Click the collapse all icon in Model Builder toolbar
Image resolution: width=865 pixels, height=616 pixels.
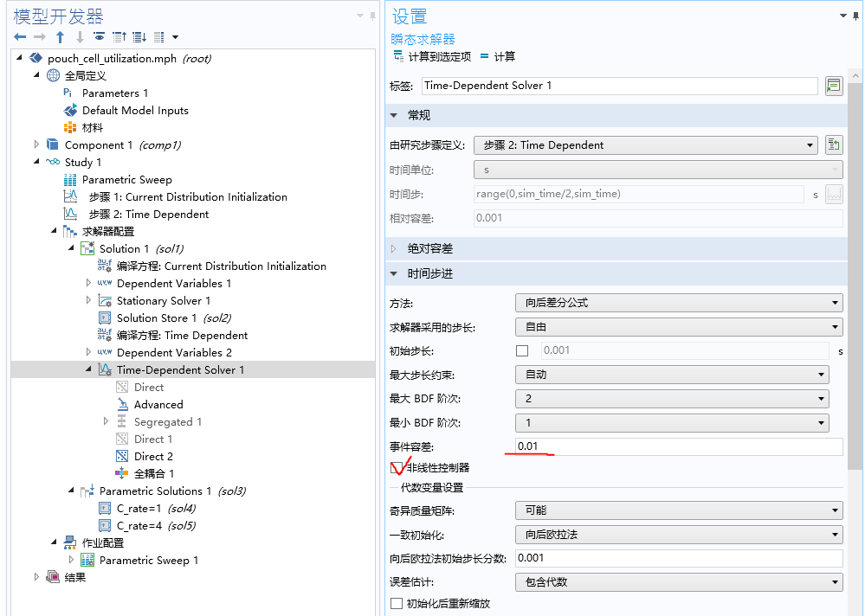coord(119,35)
